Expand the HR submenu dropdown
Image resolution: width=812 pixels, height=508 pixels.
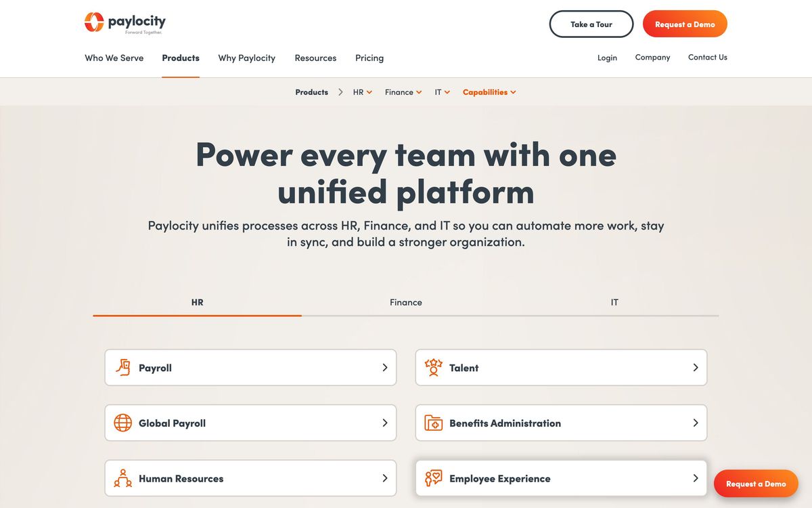point(363,92)
